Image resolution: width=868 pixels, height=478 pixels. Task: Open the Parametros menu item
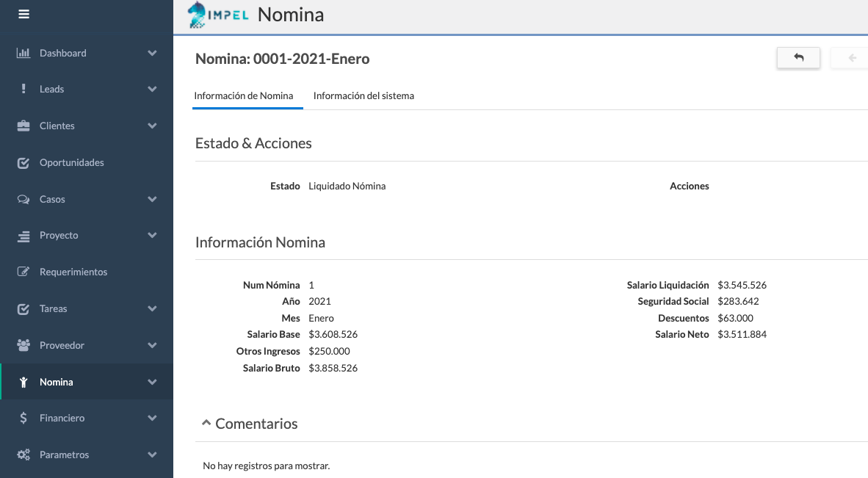[x=87, y=455]
